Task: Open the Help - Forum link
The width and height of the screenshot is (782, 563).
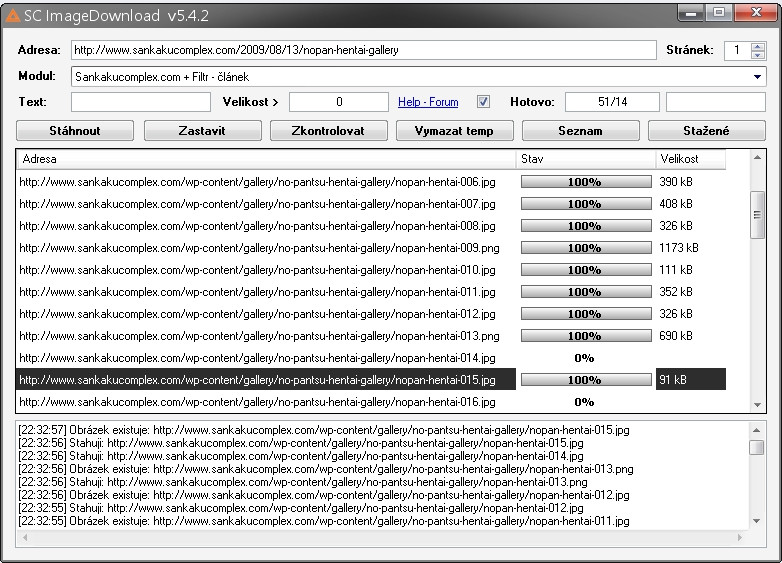Action: tap(428, 102)
